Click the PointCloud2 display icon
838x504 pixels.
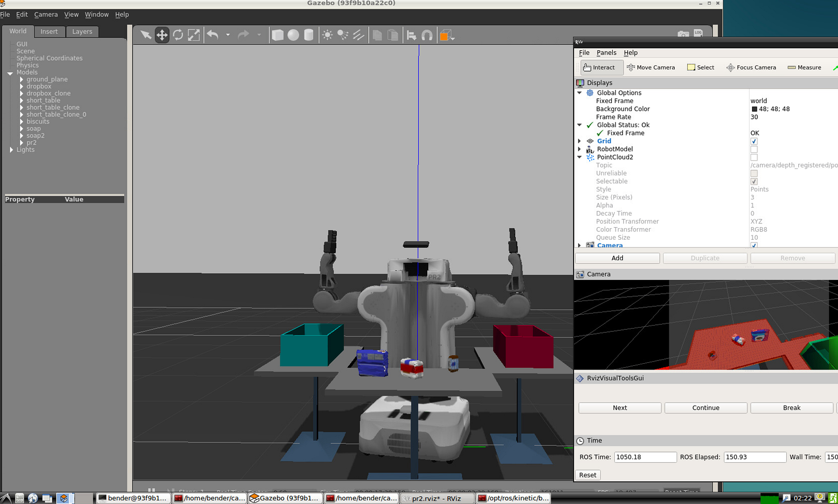pos(590,157)
